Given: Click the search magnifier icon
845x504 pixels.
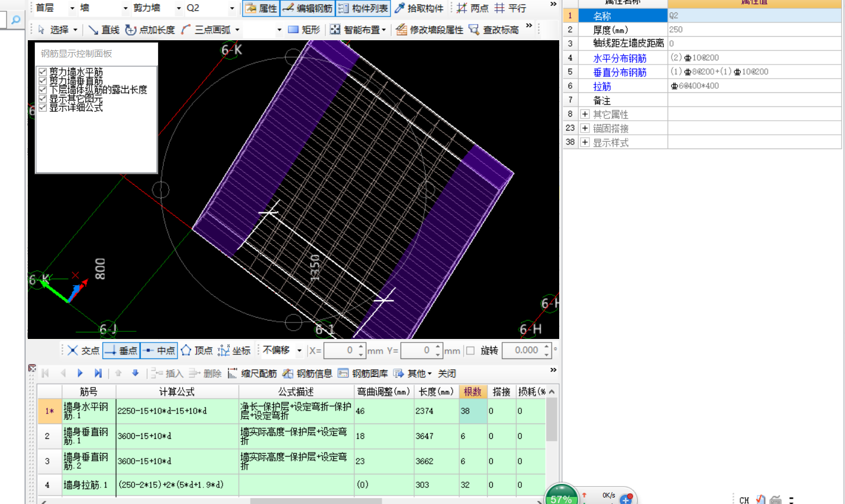Looking at the screenshot, I should tap(16, 20).
